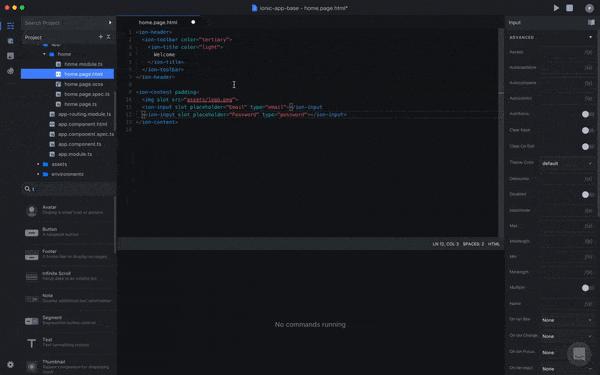Open app.module.ts in the tree
Image resolution: width=600 pixels, height=375 pixels.
point(75,154)
